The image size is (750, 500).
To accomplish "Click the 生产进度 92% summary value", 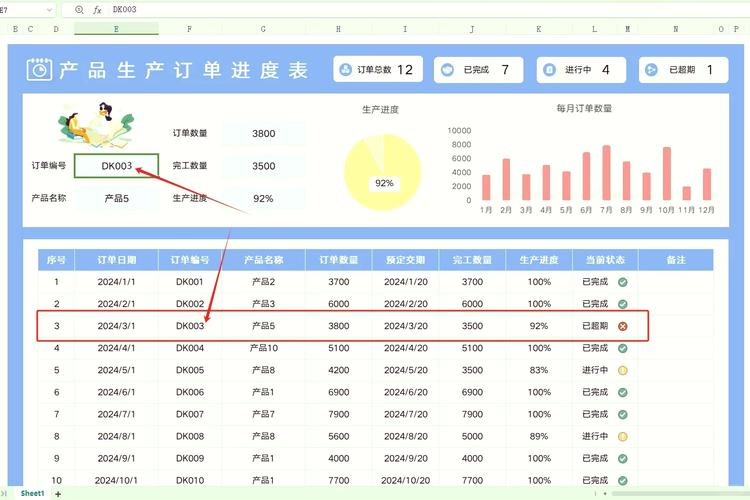I will coord(264,199).
